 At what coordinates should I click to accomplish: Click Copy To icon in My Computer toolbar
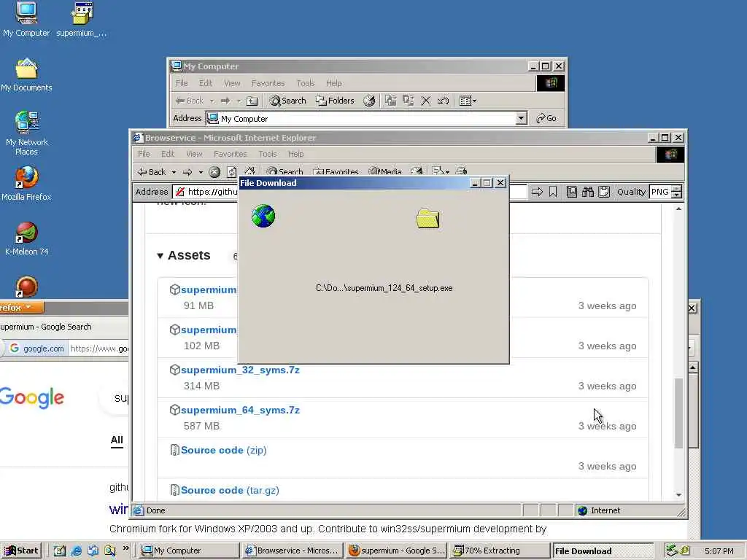pyautogui.click(x=409, y=101)
